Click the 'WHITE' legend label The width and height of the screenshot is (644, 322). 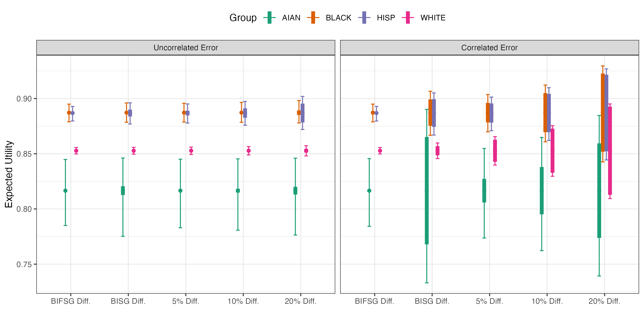(433, 18)
